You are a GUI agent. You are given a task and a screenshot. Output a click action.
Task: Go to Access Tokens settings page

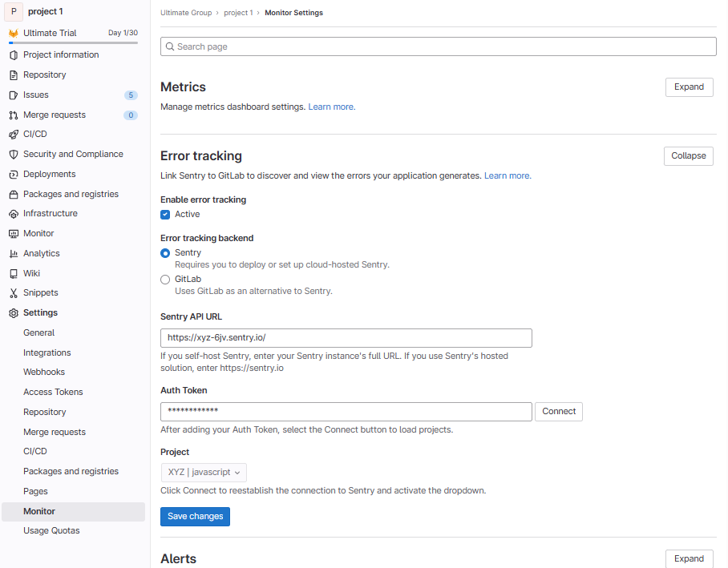click(53, 392)
